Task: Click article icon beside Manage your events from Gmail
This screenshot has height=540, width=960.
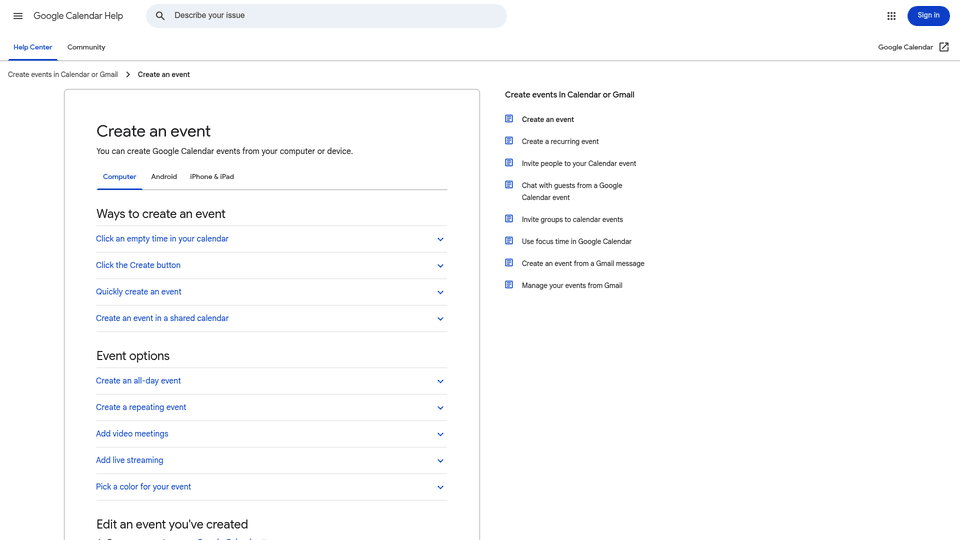Action: click(x=509, y=285)
